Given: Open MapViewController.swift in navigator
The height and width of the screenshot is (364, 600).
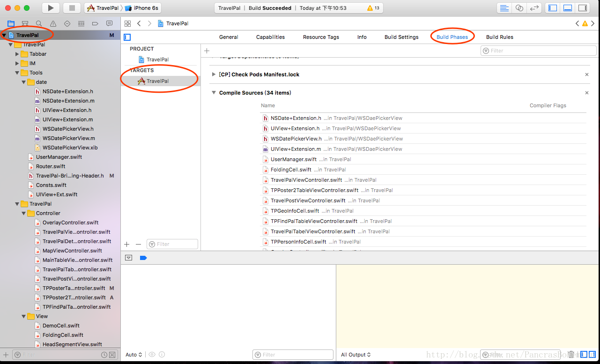Looking at the screenshot, I should pos(72,251).
